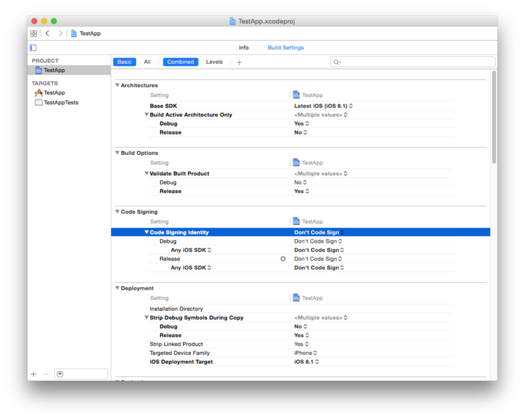Viewport: 525px width, 420px height.
Task: Select iOS Deployment Target setting label
Action: [181, 362]
